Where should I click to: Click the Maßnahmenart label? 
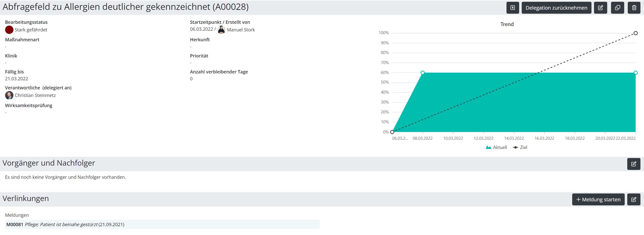(x=22, y=40)
